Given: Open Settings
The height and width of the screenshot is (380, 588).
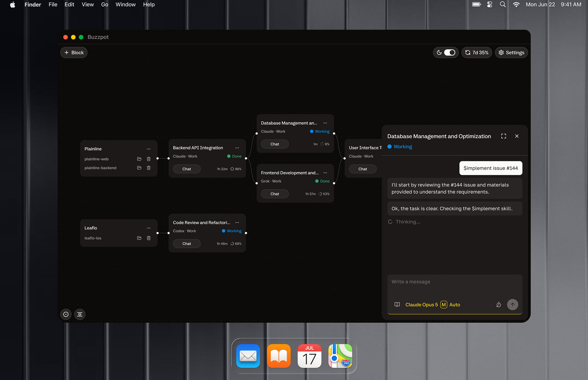Looking at the screenshot, I should [511, 53].
